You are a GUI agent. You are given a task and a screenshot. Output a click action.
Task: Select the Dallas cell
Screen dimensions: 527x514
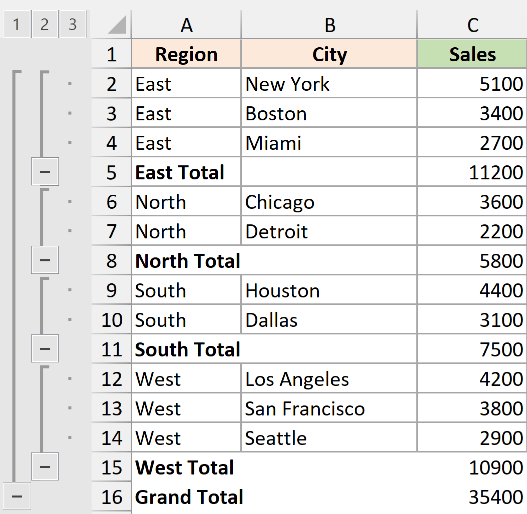pos(329,319)
